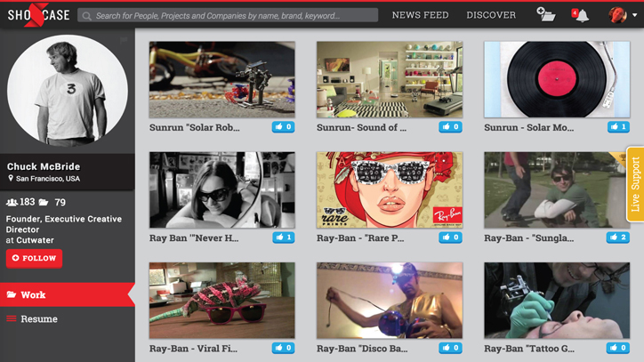The width and height of the screenshot is (644, 362).
Task: Open the Showcase logo home link
Action: (38, 15)
